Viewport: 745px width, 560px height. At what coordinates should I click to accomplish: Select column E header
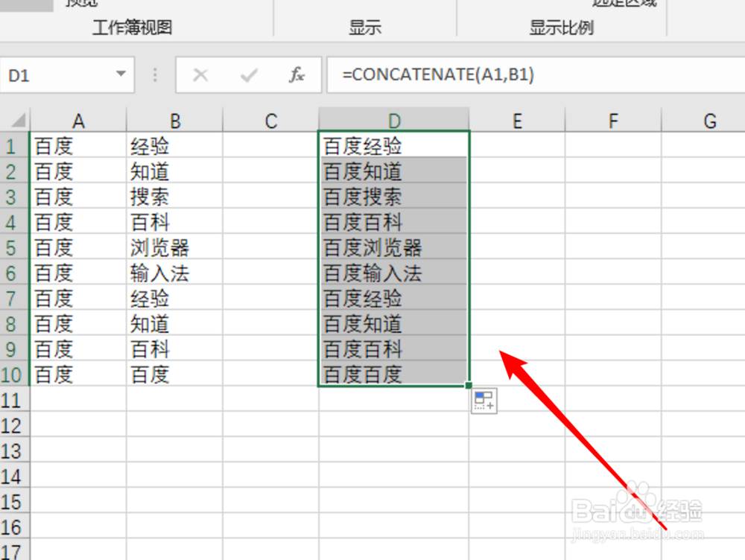(x=518, y=121)
